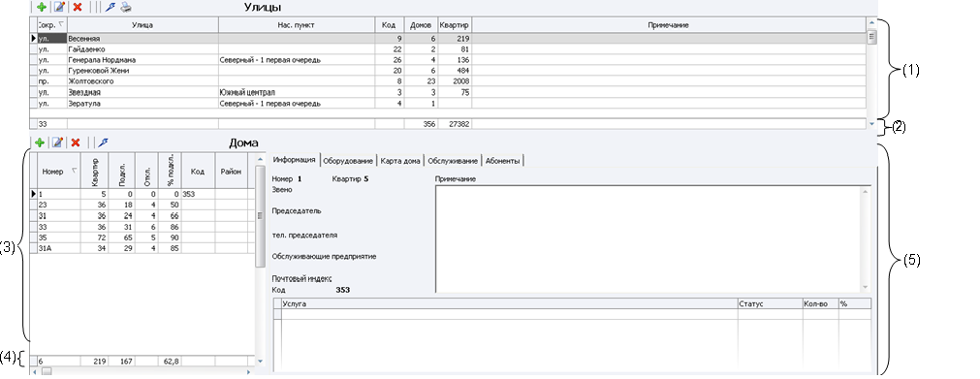Click streets Примечание column header

pos(669,24)
